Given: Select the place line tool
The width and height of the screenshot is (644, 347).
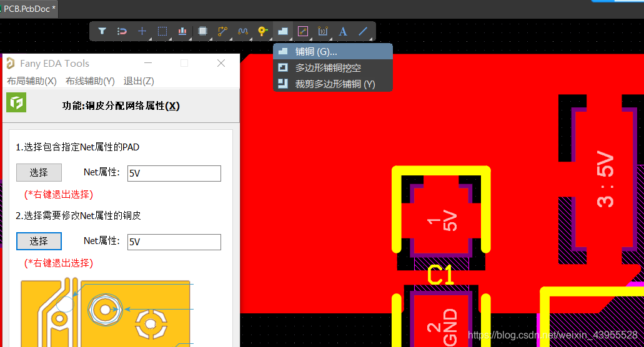Looking at the screenshot, I should coord(363,31).
